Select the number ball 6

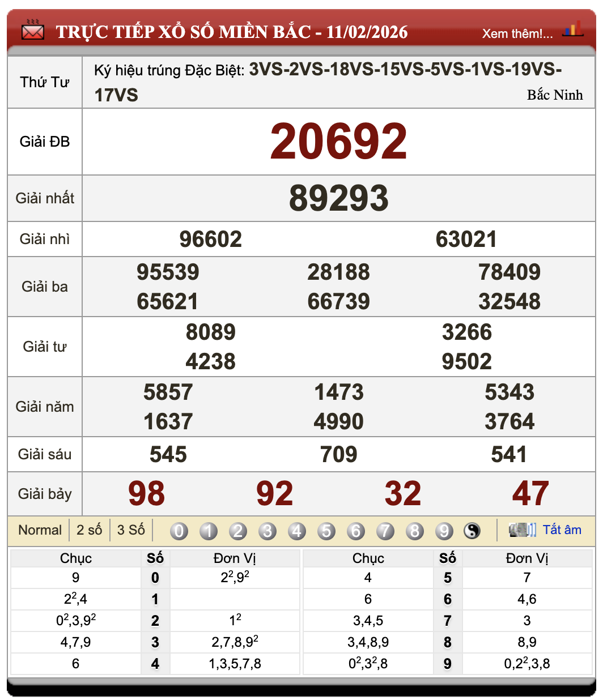click(356, 531)
